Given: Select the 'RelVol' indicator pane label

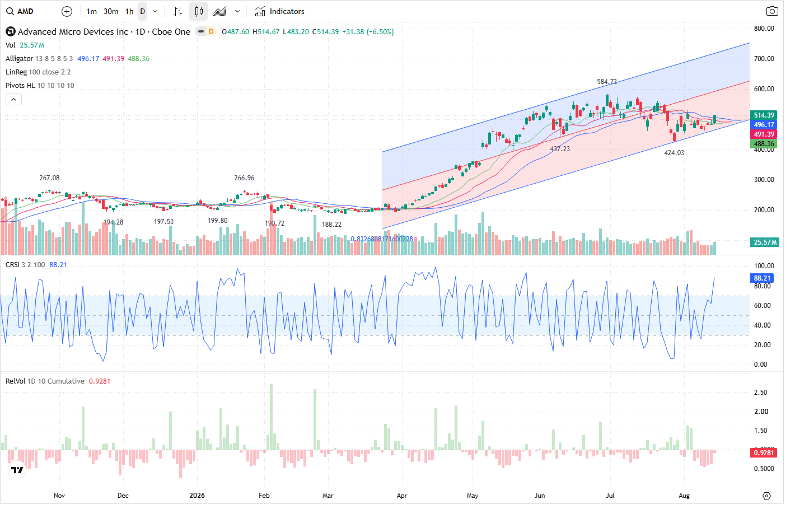Looking at the screenshot, I should (x=16, y=381).
